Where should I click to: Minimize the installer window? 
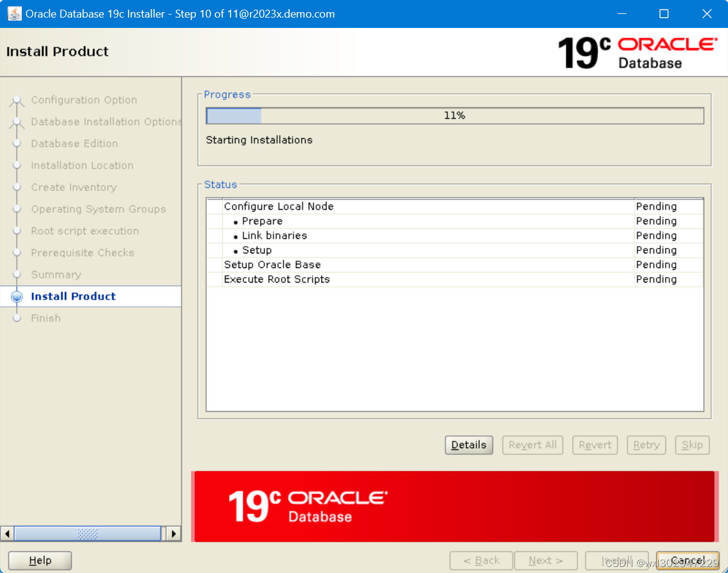click(x=621, y=13)
